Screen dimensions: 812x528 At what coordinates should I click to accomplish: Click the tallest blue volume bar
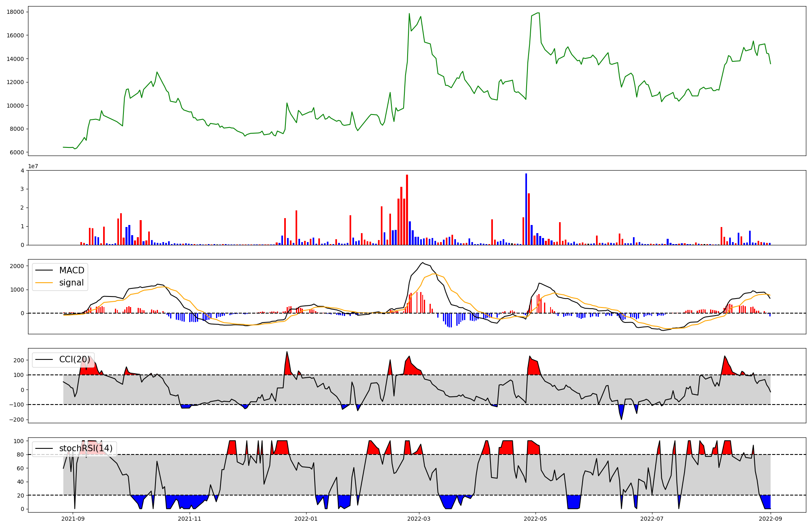coord(526,209)
